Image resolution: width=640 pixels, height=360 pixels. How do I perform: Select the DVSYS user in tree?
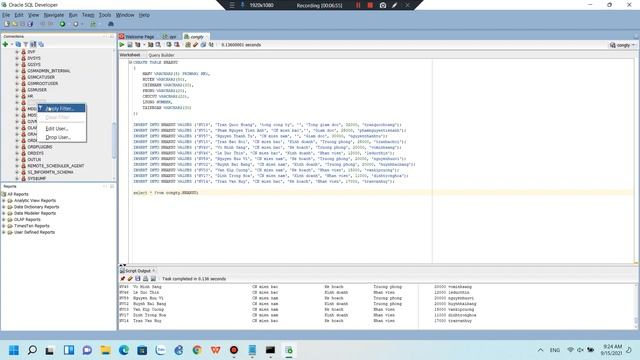click(x=34, y=58)
